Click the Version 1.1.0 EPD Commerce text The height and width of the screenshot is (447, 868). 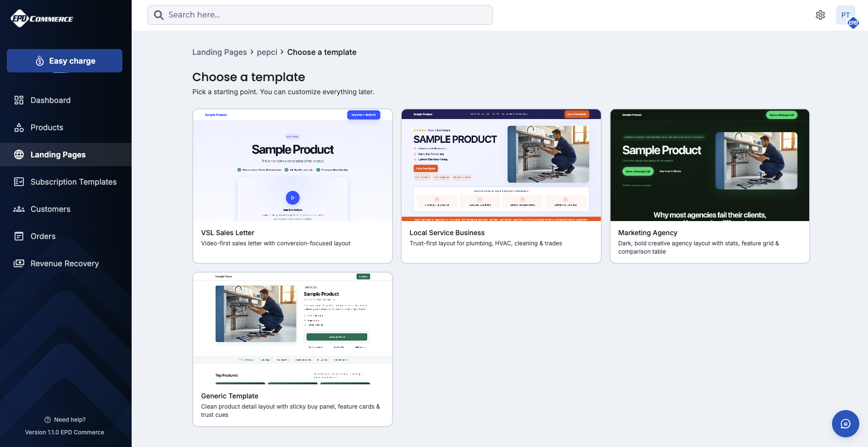65,432
